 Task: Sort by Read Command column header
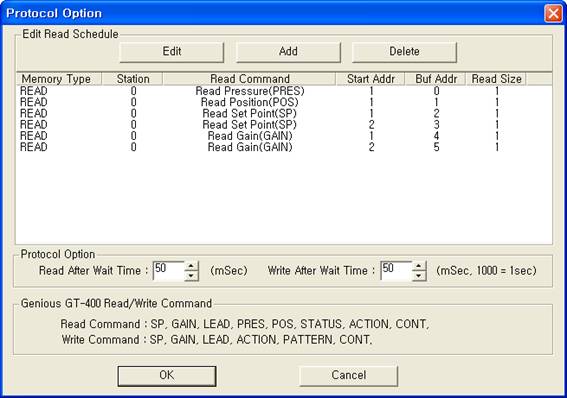tap(250, 79)
